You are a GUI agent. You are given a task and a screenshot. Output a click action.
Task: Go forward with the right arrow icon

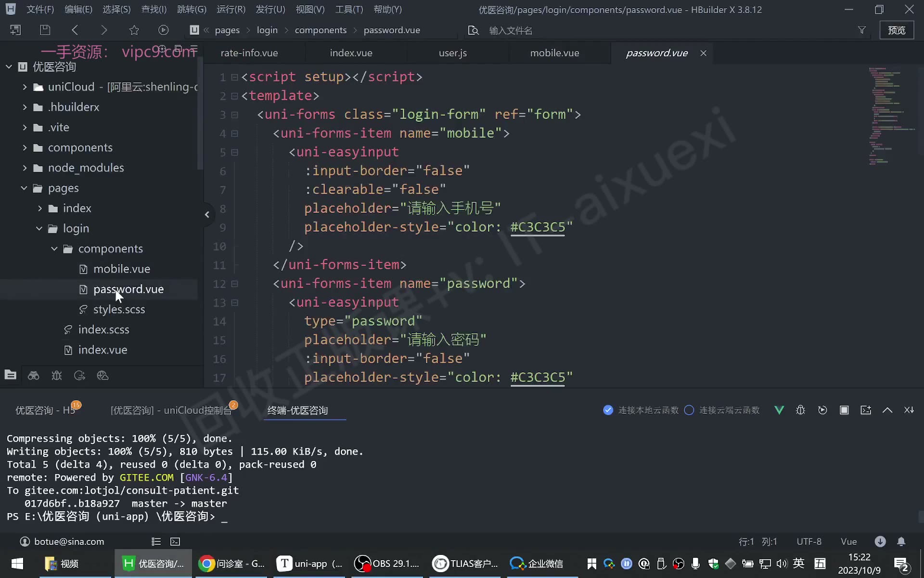[x=104, y=30]
